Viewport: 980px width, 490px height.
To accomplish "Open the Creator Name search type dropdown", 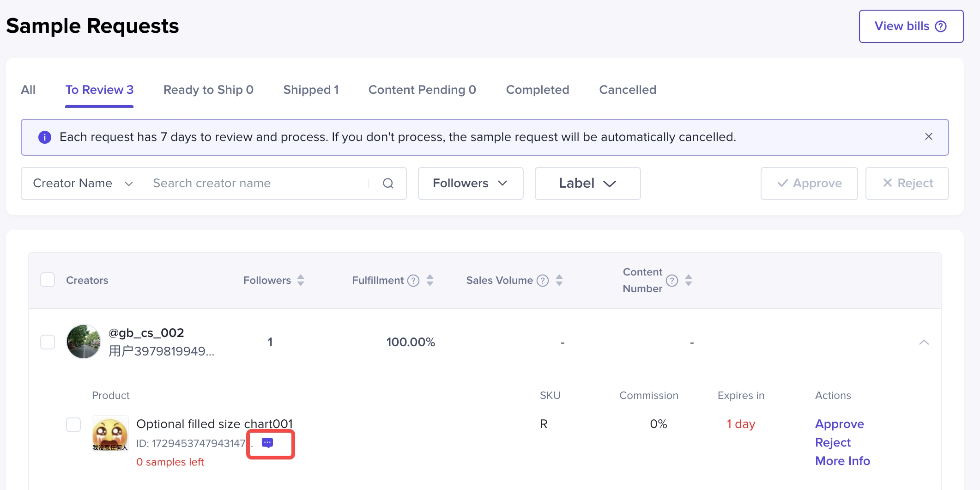I will (x=83, y=184).
